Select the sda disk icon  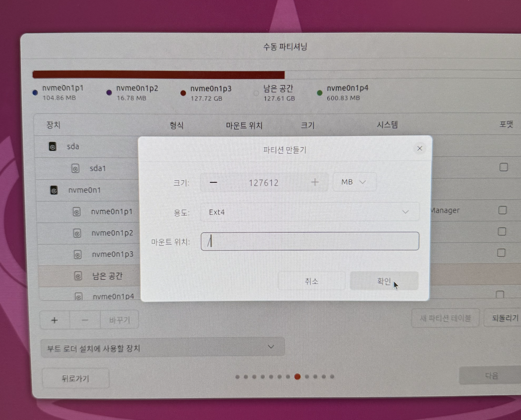(x=53, y=146)
